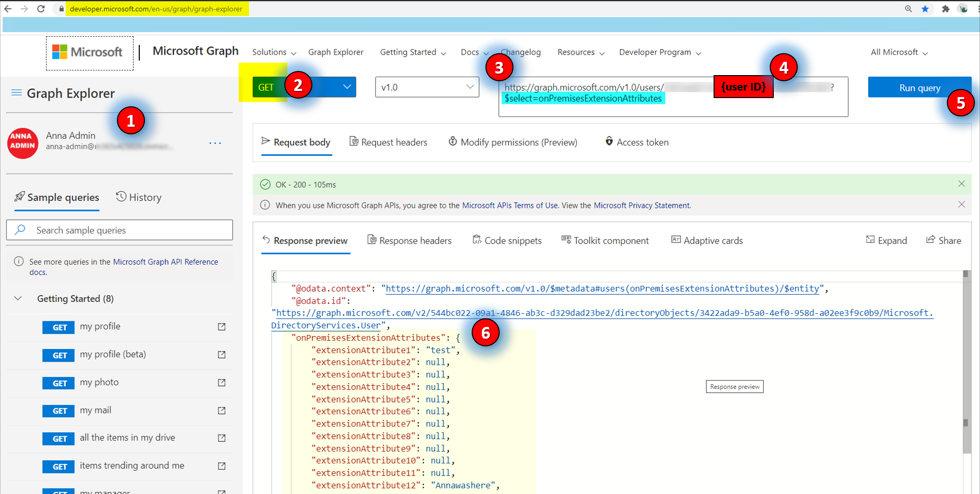Switch to the History tab
Screen dimensions: 980x494
139,197
